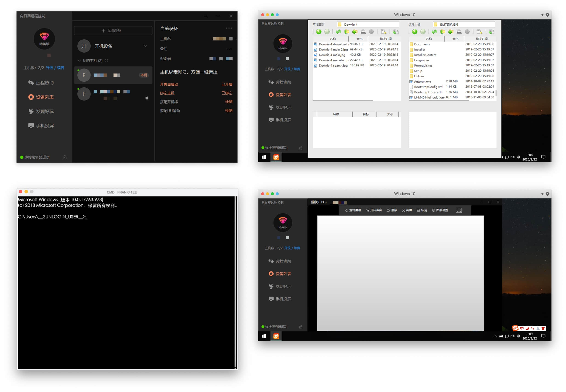Toggle the lock icon beside 连接服务器成功 in main window
The image size is (566, 392).
[x=65, y=157]
